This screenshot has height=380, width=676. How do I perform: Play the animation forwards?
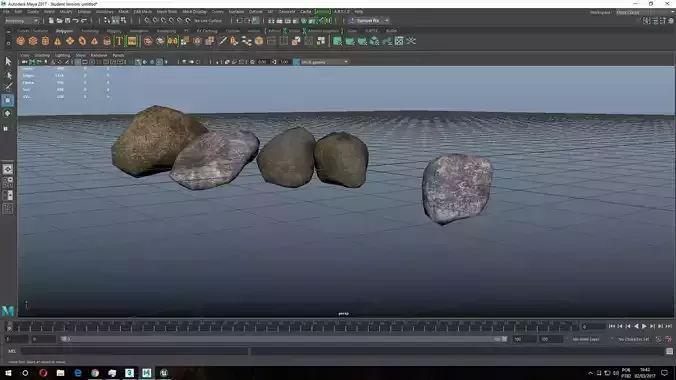[x=644, y=327]
